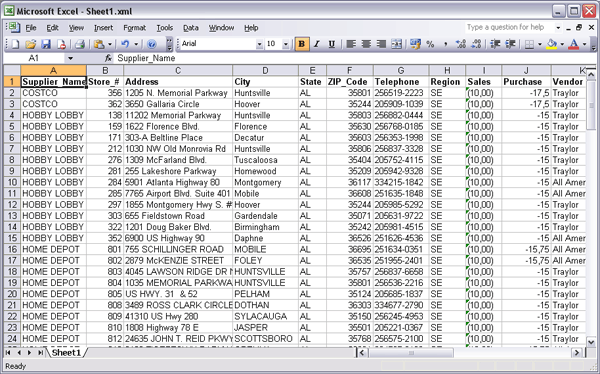Screen dimensions: 600x374
Task: Open the Tools menu
Action: tap(165, 28)
